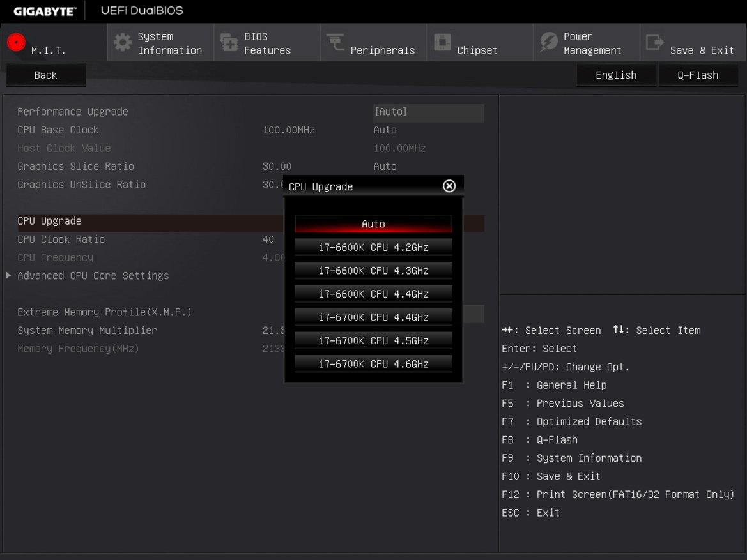Click the Power Management lightning icon
The height and width of the screenshot is (560, 747).
pyautogui.click(x=549, y=42)
